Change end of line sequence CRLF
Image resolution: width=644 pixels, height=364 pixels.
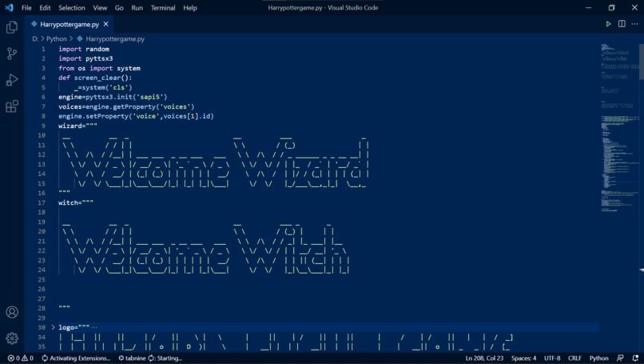pos(574,358)
